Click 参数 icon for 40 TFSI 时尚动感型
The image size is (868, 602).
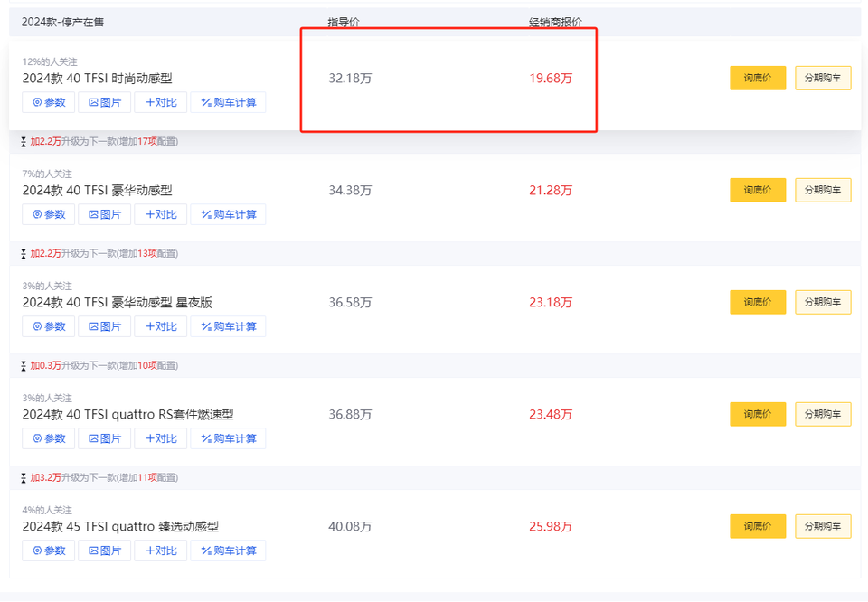tap(38, 103)
